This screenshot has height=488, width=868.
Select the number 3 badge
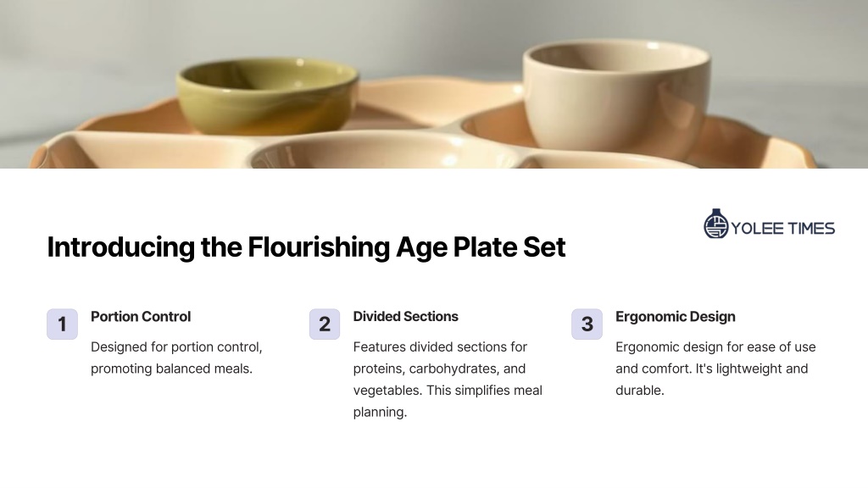point(587,324)
